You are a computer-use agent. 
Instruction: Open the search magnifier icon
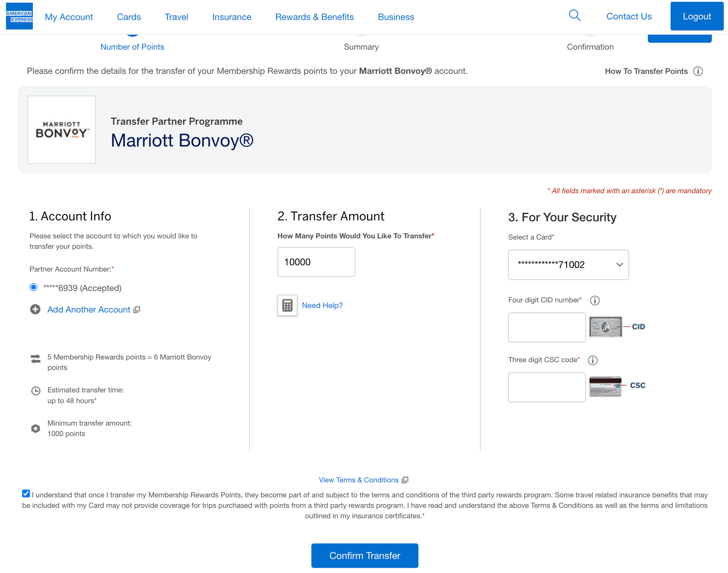(574, 16)
